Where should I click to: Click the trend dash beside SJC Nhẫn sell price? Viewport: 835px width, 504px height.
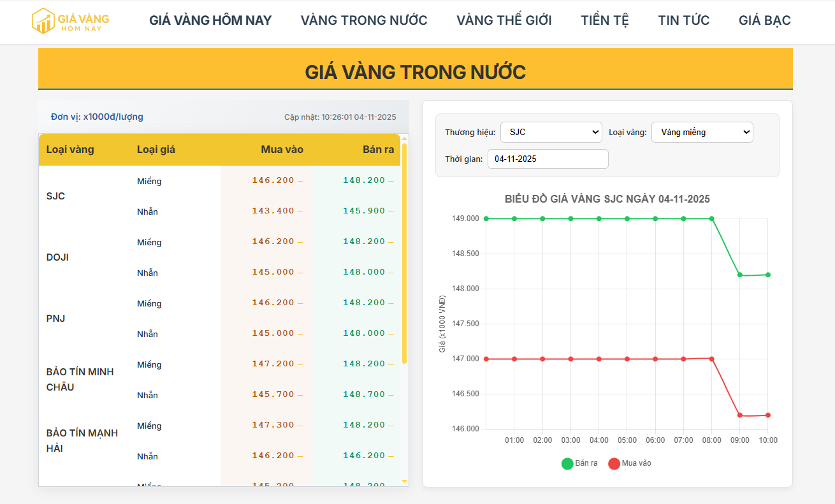click(390, 212)
